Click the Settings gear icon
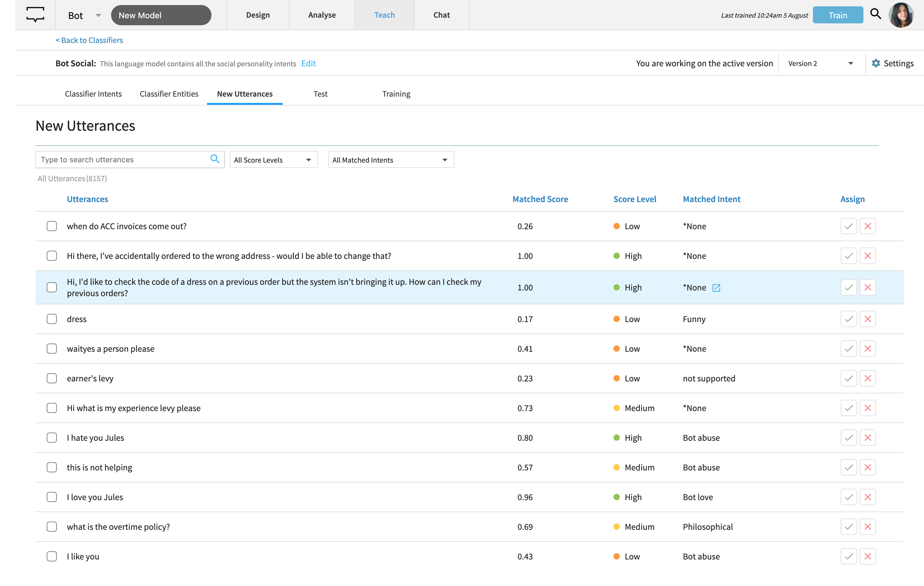924x586 pixels. (x=876, y=63)
